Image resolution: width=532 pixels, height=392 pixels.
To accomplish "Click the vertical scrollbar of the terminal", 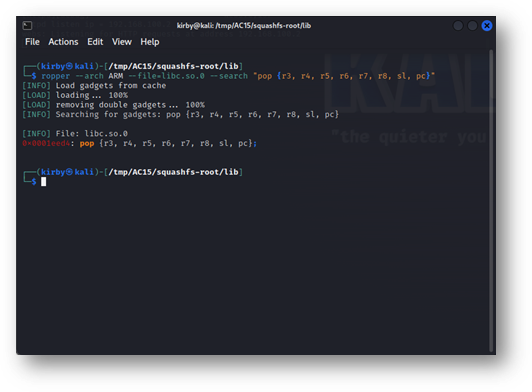I will (x=491, y=200).
